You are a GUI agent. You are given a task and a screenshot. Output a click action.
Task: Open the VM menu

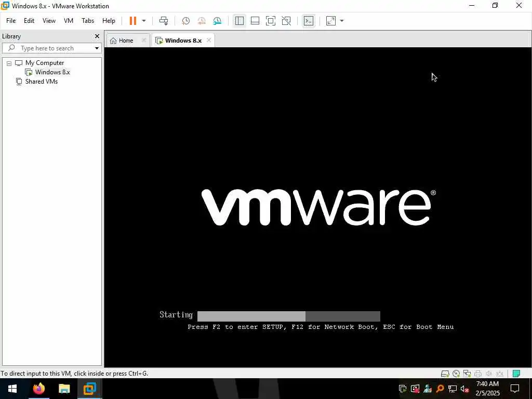coord(69,21)
